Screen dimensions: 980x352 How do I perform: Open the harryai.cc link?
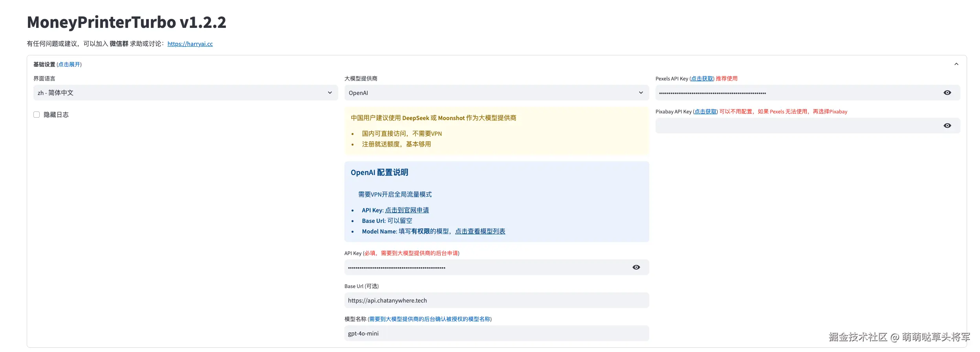pos(190,44)
